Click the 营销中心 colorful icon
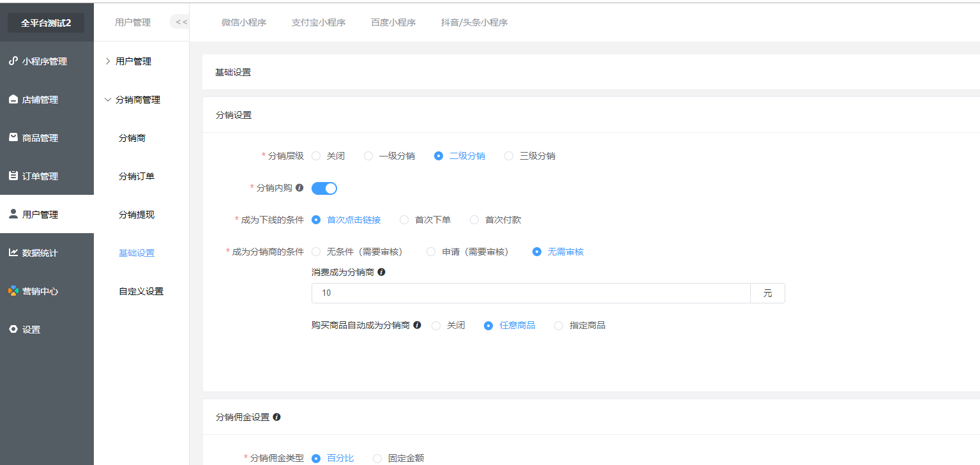The image size is (980, 465). coord(13,291)
